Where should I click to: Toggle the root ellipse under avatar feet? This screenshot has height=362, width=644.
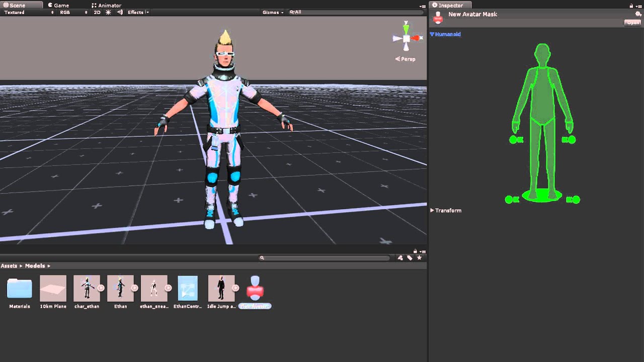coord(542,196)
